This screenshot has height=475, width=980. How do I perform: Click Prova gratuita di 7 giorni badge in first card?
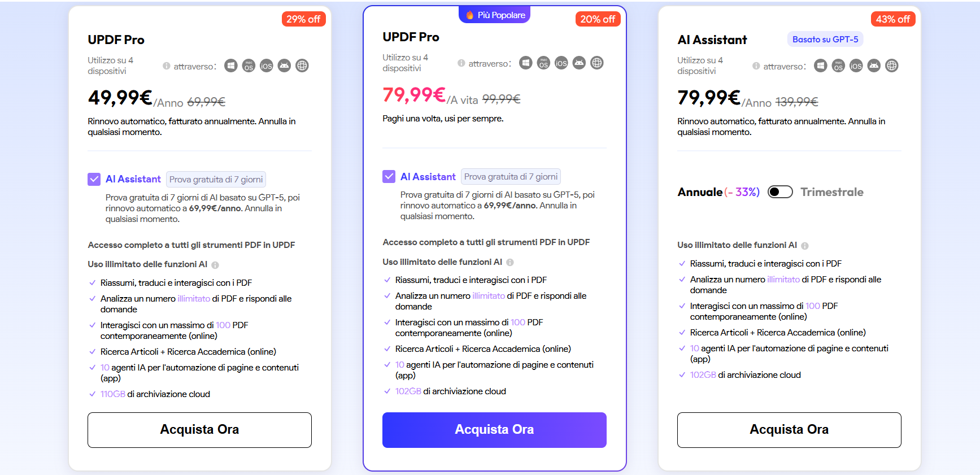(x=216, y=180)
